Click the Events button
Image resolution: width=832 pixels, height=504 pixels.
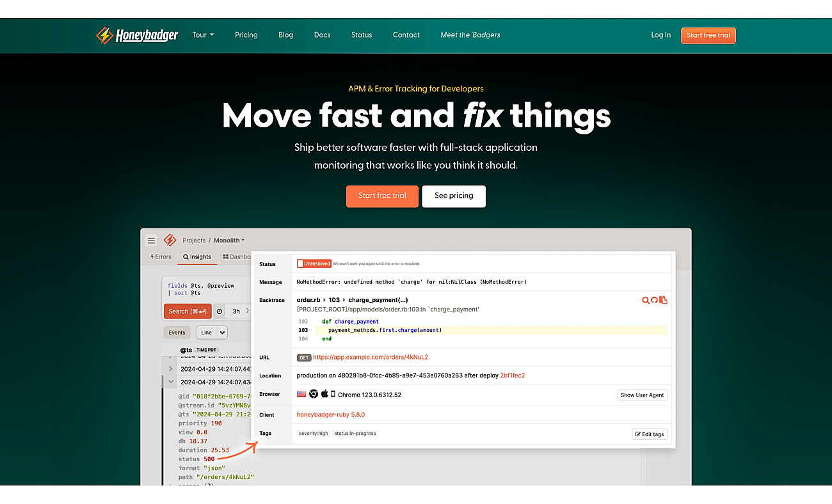(177, 333)
